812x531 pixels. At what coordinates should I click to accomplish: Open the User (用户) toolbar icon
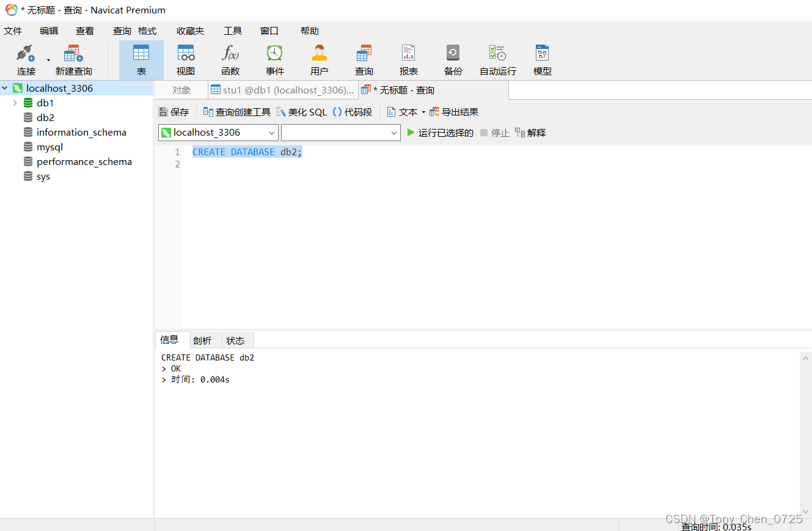click(320, 60)
